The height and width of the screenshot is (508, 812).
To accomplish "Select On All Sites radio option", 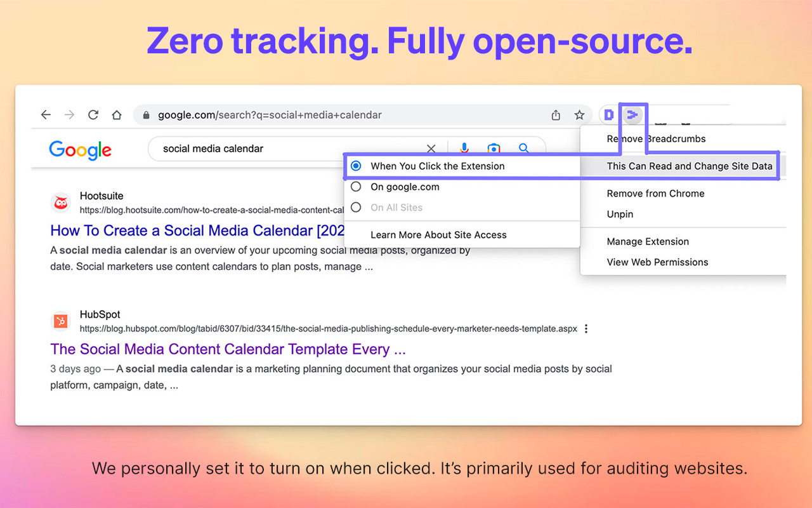I will [x=462, y=208].
